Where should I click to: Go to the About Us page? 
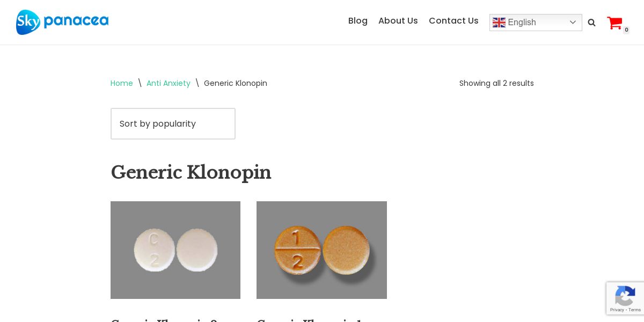coord(398,21)
